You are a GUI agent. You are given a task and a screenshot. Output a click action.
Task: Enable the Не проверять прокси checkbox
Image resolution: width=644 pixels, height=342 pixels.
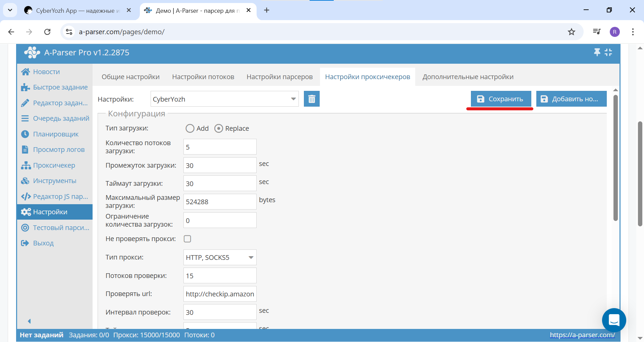click(x=187, y=239)
